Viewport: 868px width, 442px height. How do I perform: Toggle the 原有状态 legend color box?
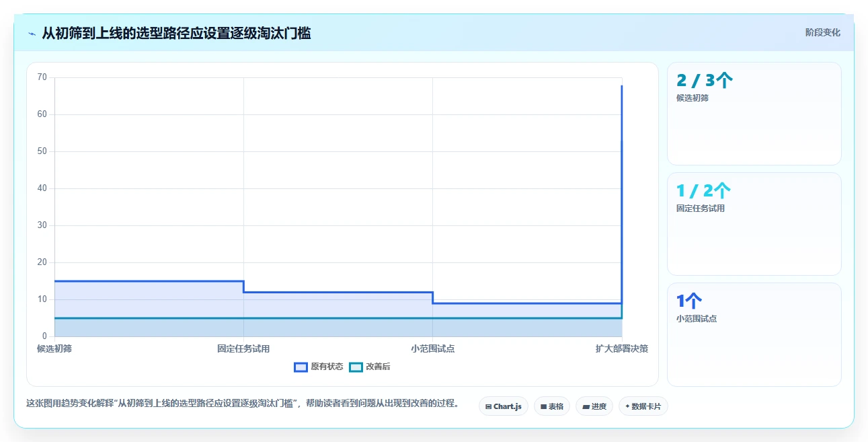point(301,367)
